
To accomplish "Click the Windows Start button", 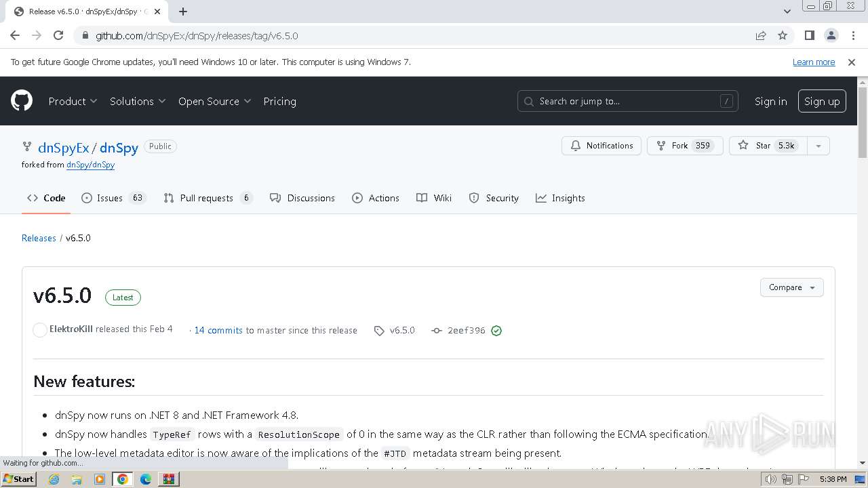I will point(19,479).
